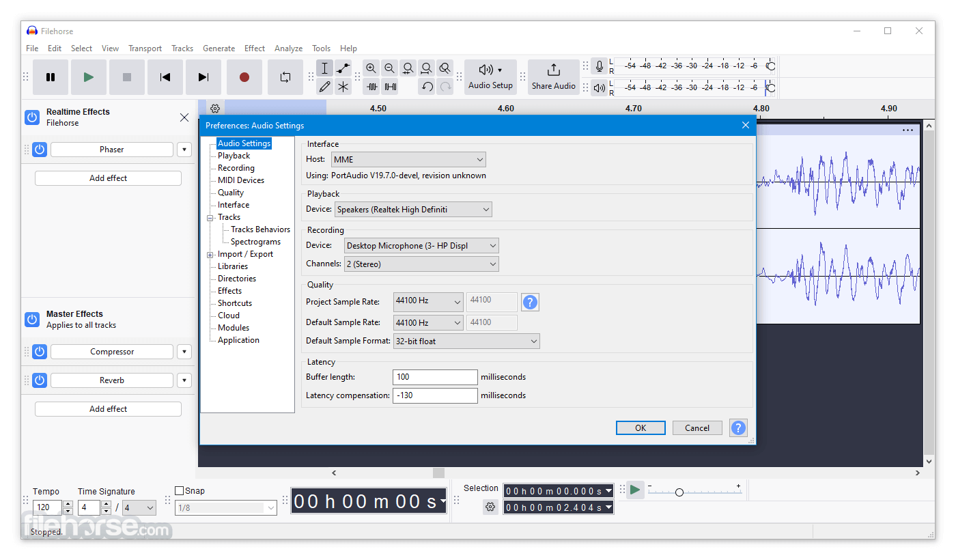Click the Zoom toggle icon

pos(445,68)
